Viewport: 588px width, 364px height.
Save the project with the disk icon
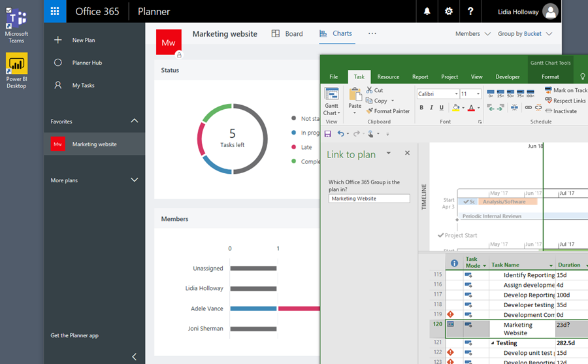coord(327,134)
